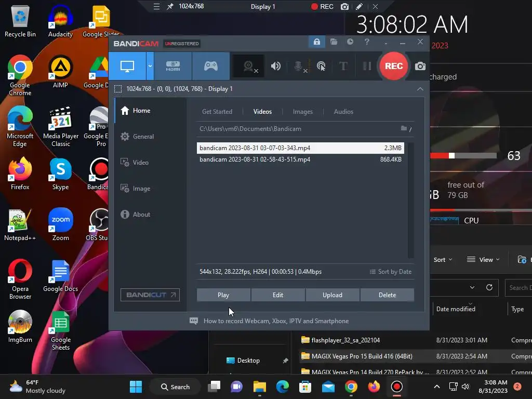The width and height of the screenshot is (532, 399).
Task: Switch to the Audios tab
Action: (x=343, y=112)
